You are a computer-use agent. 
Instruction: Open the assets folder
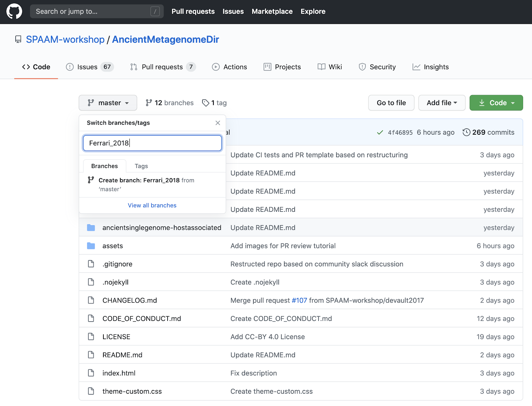pos(113,246)
